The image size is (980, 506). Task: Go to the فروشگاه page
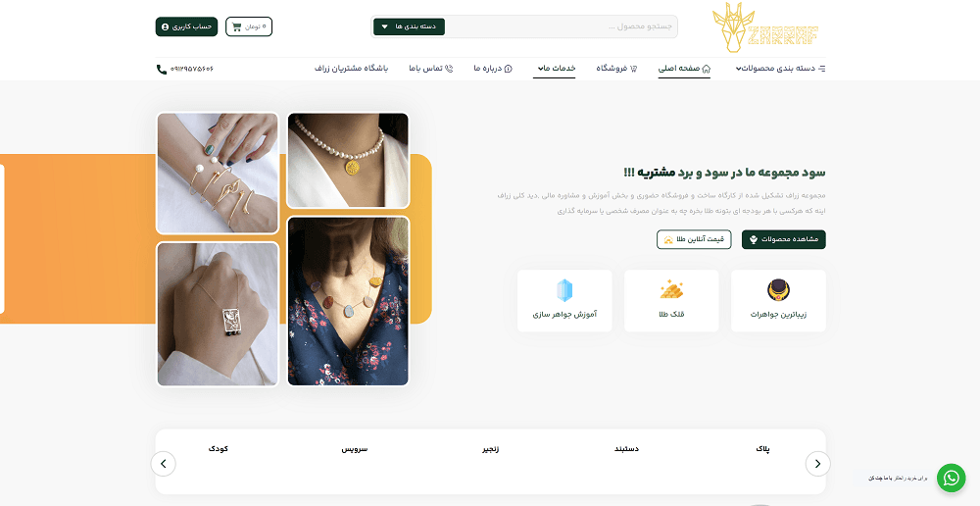click(616, 69)
